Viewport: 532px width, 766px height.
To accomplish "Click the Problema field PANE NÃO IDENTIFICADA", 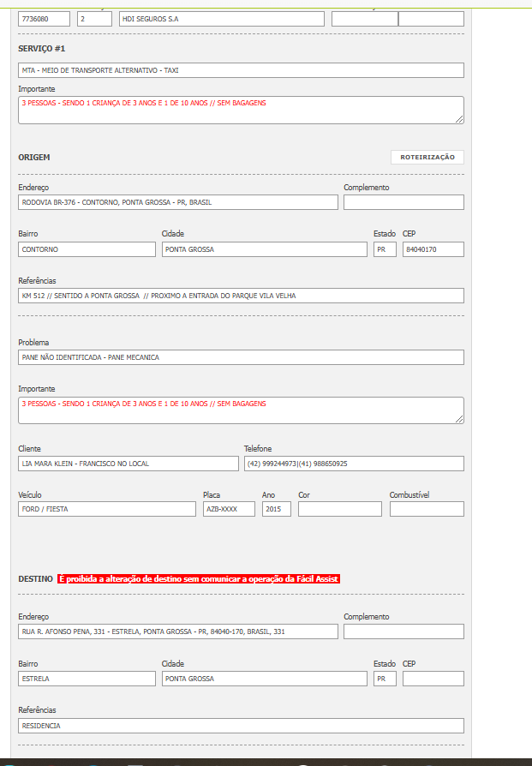I will pyautogui.click(x=241, y=357).
